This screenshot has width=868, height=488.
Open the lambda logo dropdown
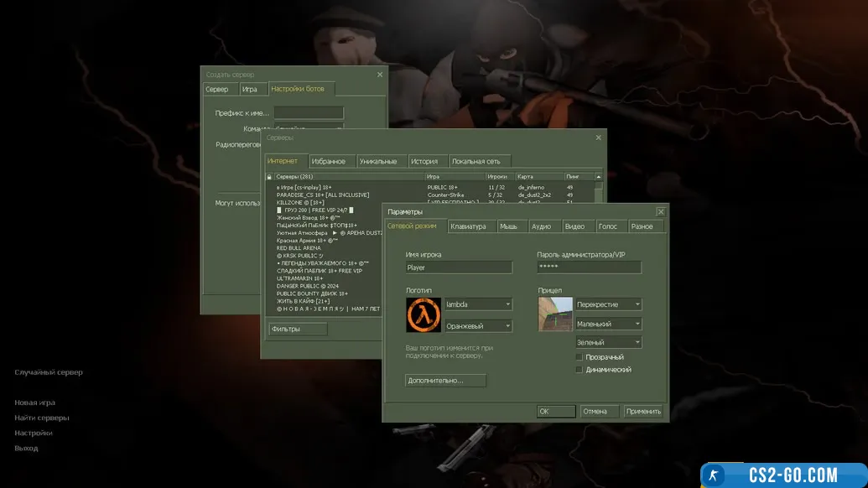478,304
